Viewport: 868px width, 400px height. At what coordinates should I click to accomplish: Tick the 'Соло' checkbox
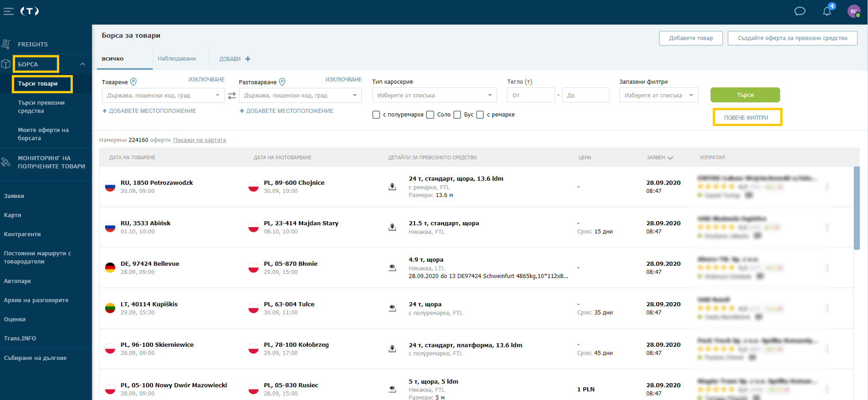430,115
